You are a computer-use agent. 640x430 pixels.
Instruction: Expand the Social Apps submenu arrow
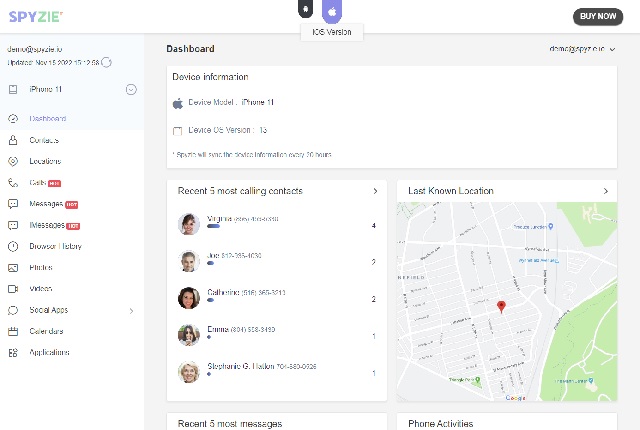point(131,311)
